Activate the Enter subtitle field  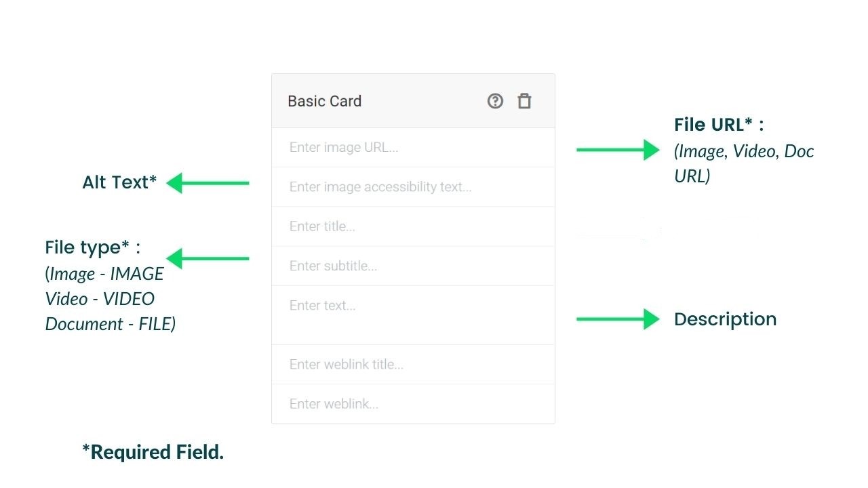[x=413, y=266]
